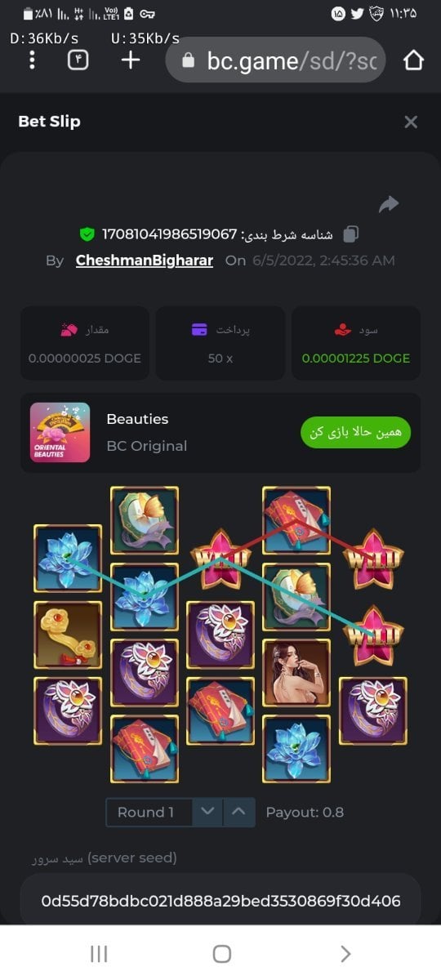Tap the Android home navigation button
441x980 pixels.
pyautogui.click(x=221, y=953)
